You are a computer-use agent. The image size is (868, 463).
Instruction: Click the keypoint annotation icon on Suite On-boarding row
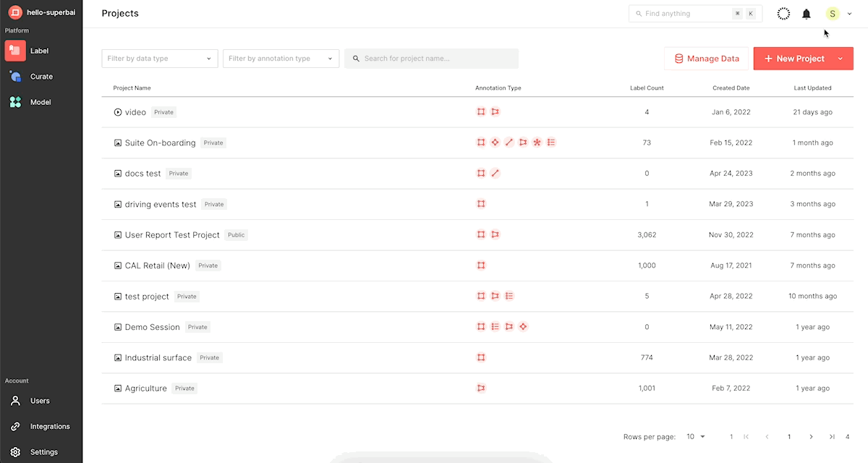coord(495,143)
